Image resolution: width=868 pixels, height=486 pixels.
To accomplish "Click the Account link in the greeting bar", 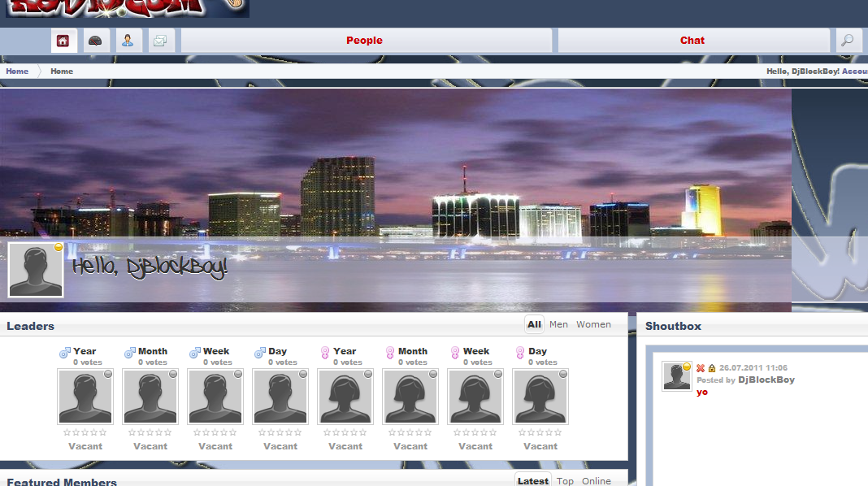I will 854,72.
